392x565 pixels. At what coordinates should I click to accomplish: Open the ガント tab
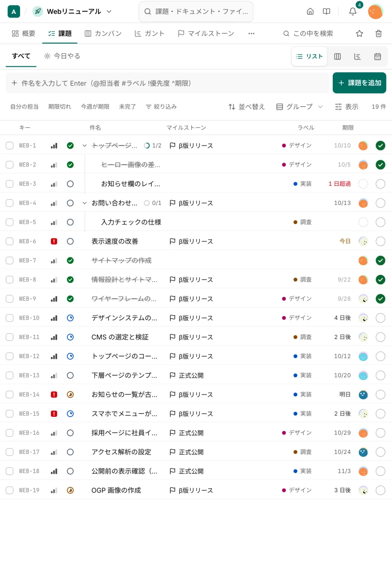(x=149, y=33)
